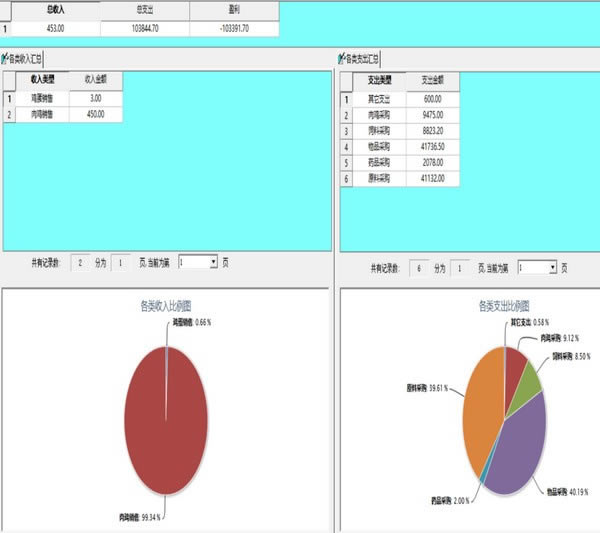The image size is (600, 533).
Task: Click the expense total pages field
Action: (x=459, y=268)
